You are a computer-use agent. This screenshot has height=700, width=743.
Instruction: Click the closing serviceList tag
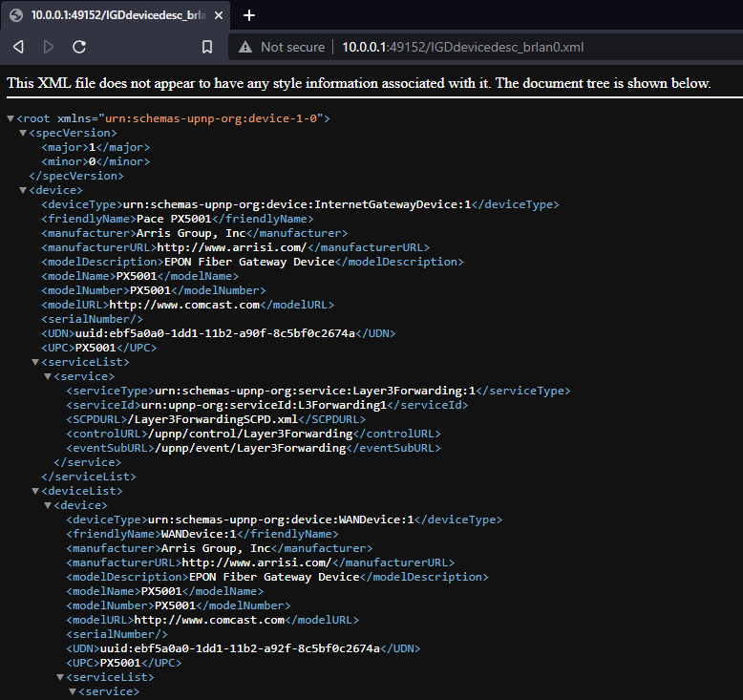[x=89, y=477]
